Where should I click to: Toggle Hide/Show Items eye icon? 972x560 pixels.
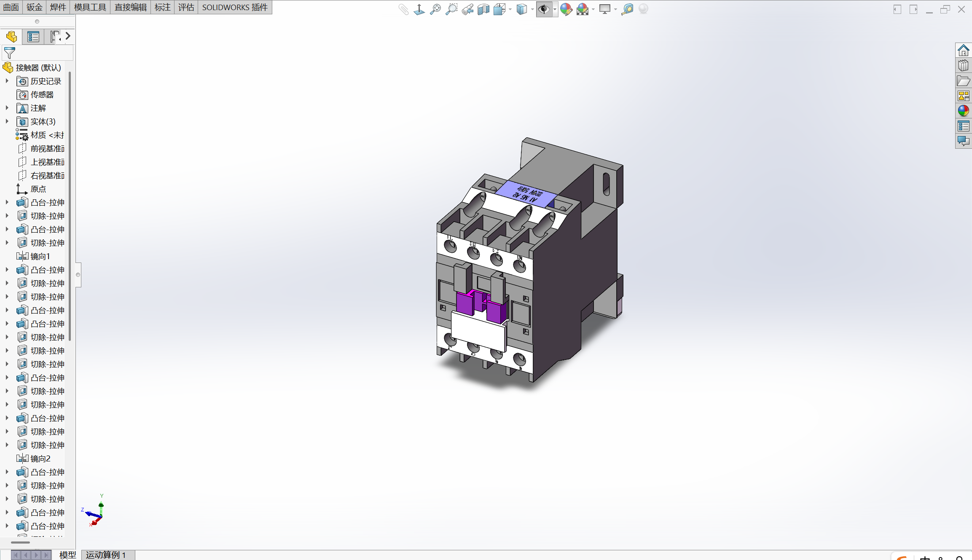(x=544, y=9)
